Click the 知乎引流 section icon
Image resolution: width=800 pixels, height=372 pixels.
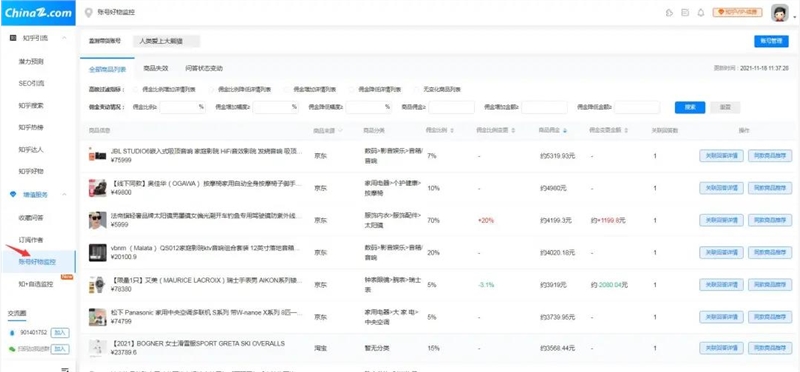13,38
